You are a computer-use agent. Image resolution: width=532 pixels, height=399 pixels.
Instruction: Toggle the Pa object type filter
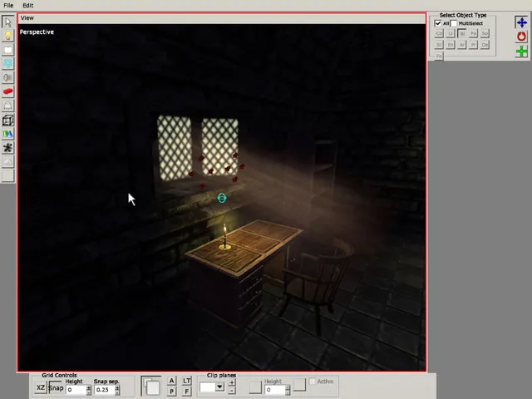[473, 33]
